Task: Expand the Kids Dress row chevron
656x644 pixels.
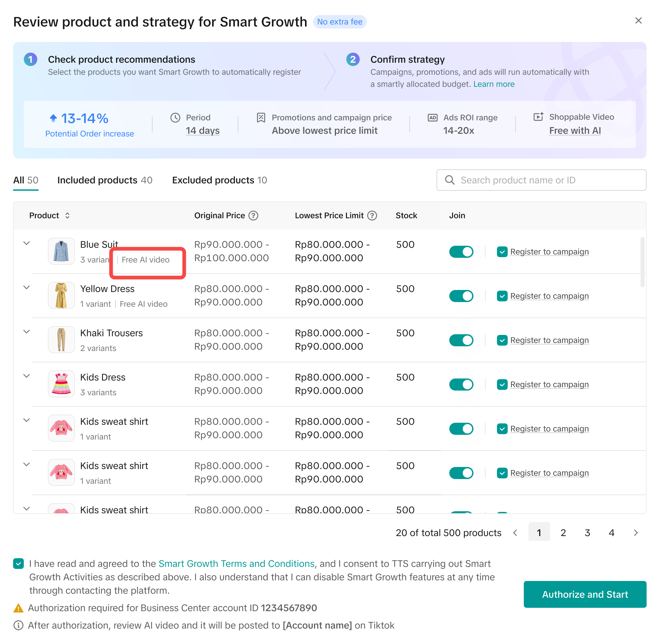Action: pyautogui.click(x=27, y=376)
